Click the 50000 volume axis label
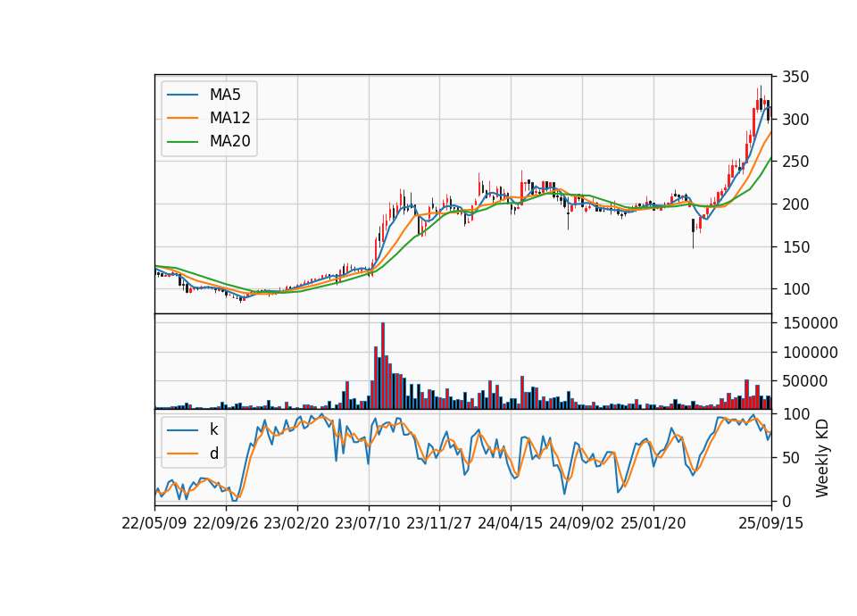This screenshot has width=857, height=616. pyautogui.click(x=805, y=381)
